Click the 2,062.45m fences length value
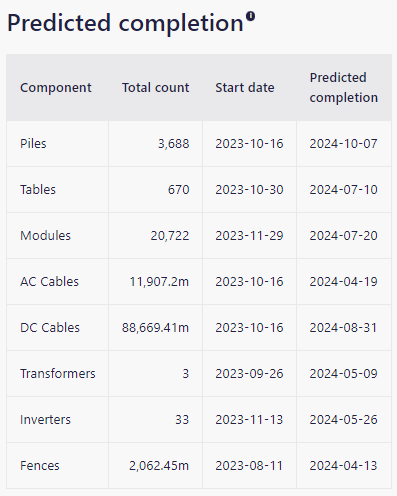This screenshot has height=496, width=397. coord(159,466)
